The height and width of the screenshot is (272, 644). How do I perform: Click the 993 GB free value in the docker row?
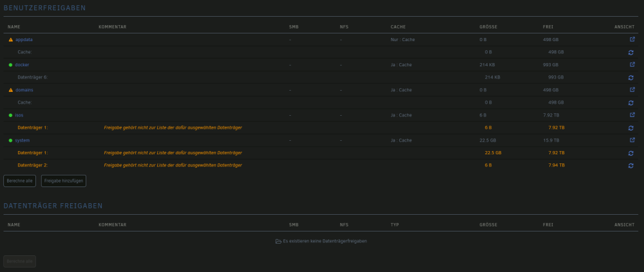click(x=551, y=65)
